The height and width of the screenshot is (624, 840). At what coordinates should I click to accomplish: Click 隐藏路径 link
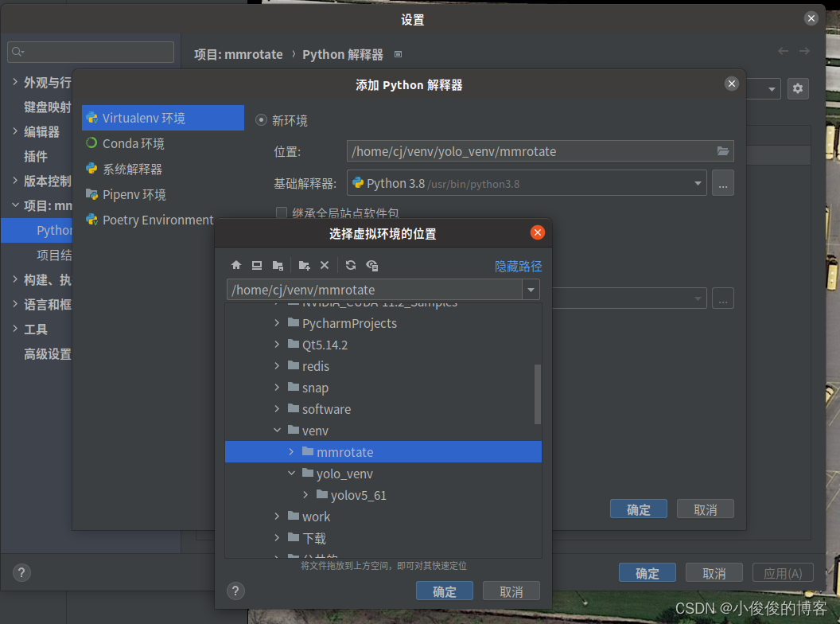coord(518,267)
